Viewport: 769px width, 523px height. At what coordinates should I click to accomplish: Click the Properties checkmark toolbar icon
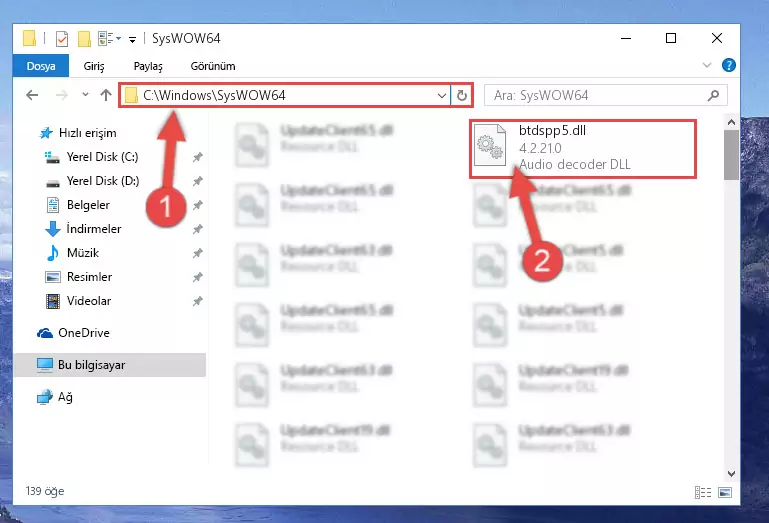coord(62,38)
